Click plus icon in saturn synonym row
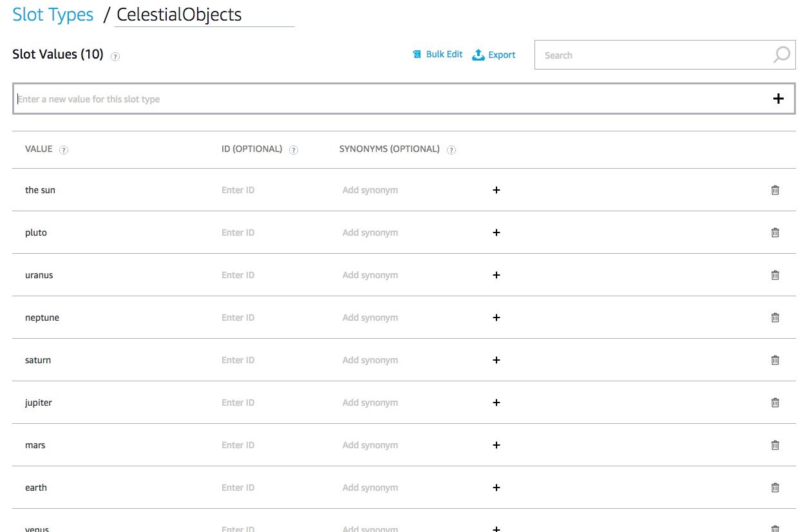 [x=496, y=360]
